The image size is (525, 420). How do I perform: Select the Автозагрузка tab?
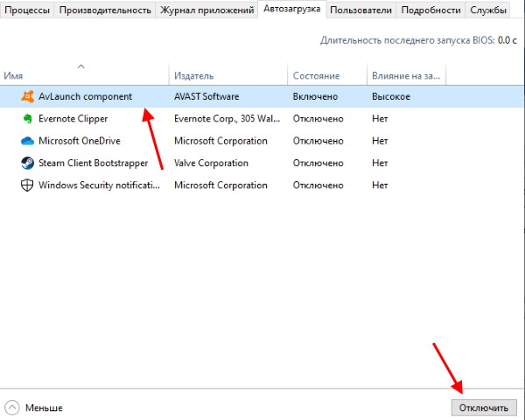point(292,9)
